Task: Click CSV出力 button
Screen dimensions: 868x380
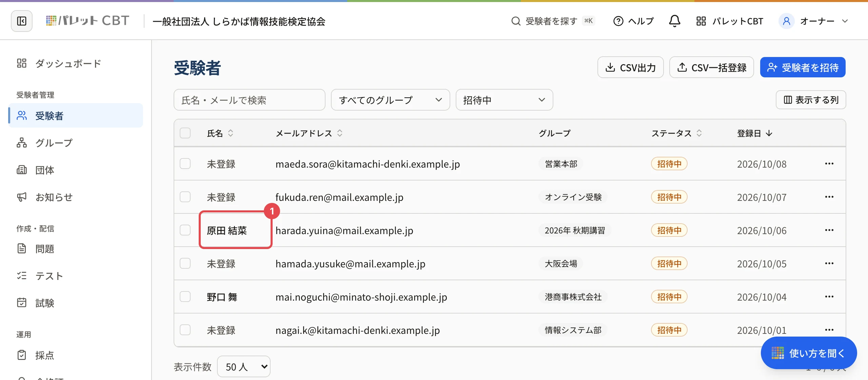Action: click(630, 67)
